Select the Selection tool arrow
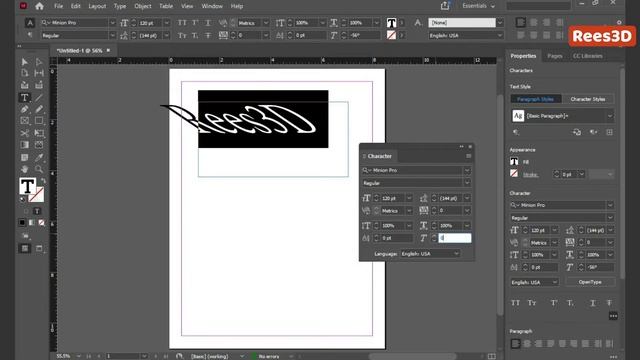640x360 pixels. [24, 62]
